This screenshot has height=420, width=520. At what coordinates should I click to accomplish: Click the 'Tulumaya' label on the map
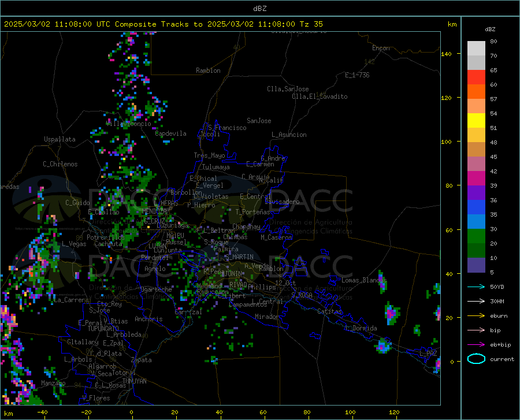[x=216, y=167]
